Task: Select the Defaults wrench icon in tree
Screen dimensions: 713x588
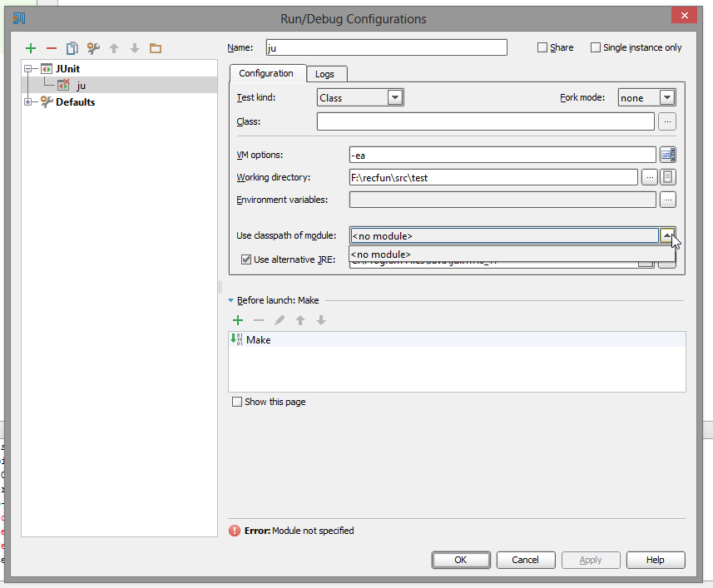Action: tap(47, 101)
